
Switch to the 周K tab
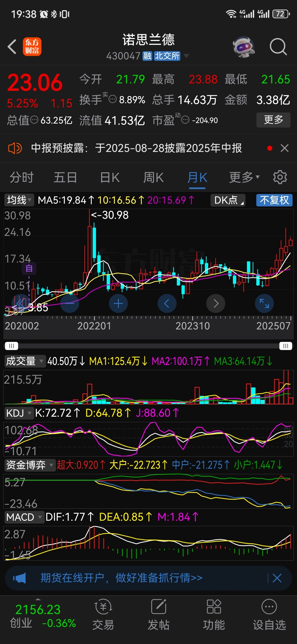pyautogui.click(x=153, y=178)
